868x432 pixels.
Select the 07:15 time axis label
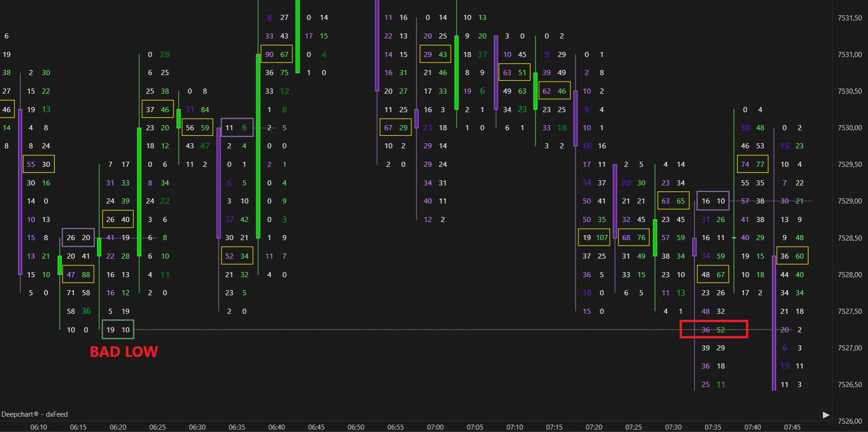pos(554,427)
